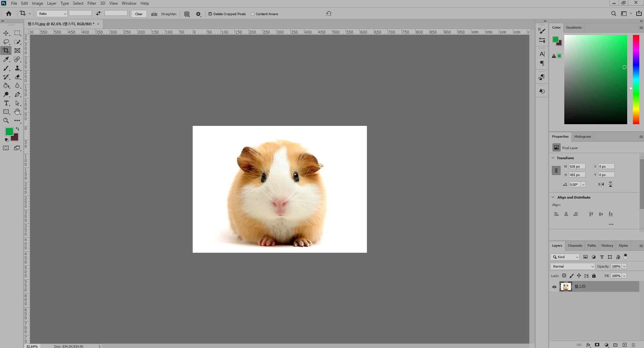Open the Image menu
Viewport: 644px width, 348px height.
(x=37, y=3)
